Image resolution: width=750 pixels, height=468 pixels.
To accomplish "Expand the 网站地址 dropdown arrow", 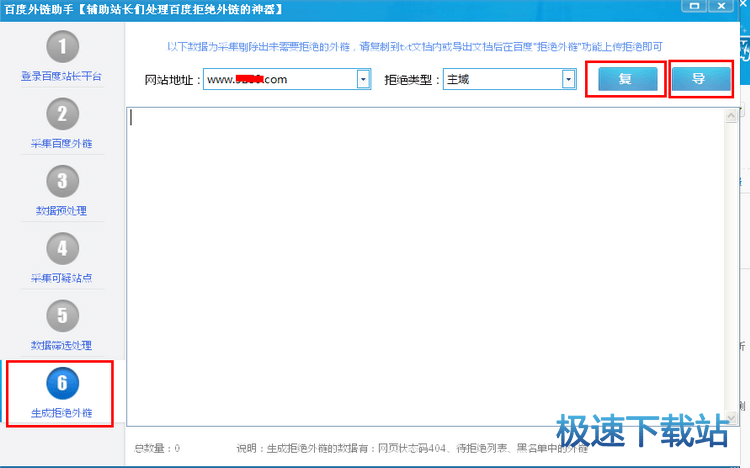I will [363, 79].
